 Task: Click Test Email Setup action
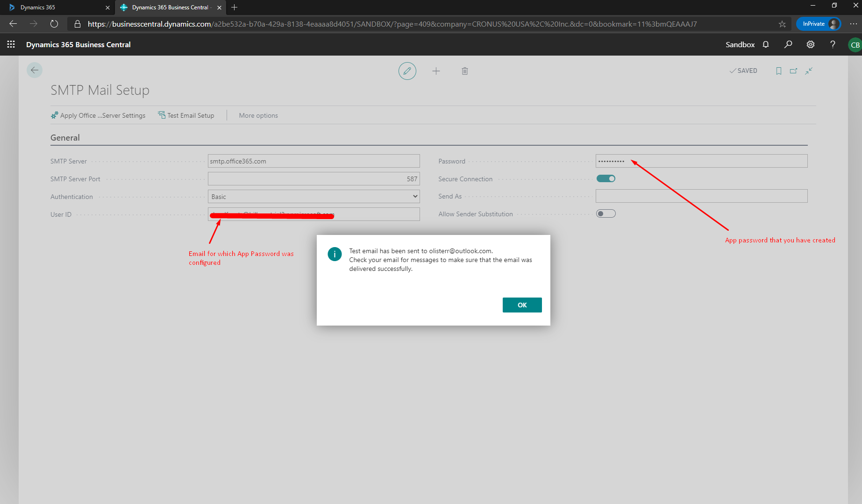(x=186, y=115)
